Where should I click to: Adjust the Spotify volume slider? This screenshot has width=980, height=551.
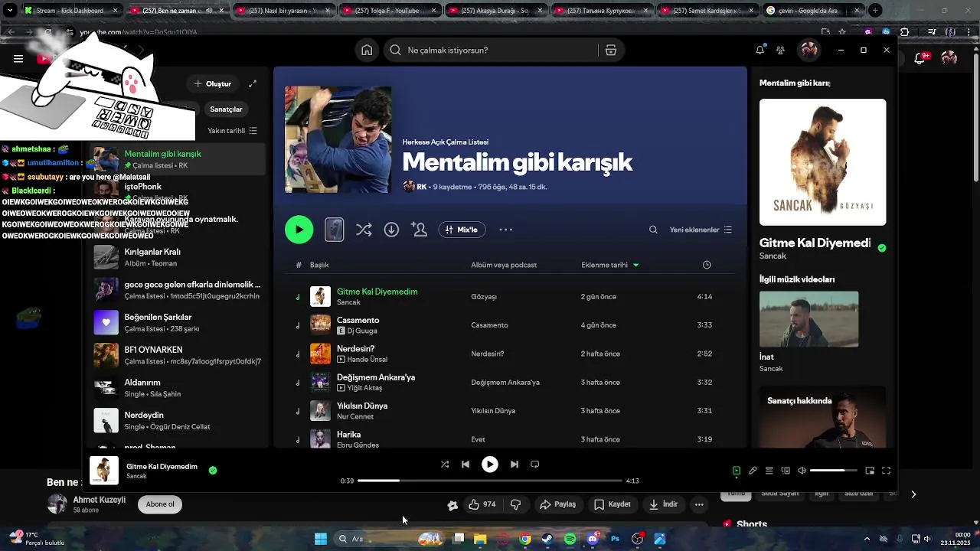[x=833, y=471]
